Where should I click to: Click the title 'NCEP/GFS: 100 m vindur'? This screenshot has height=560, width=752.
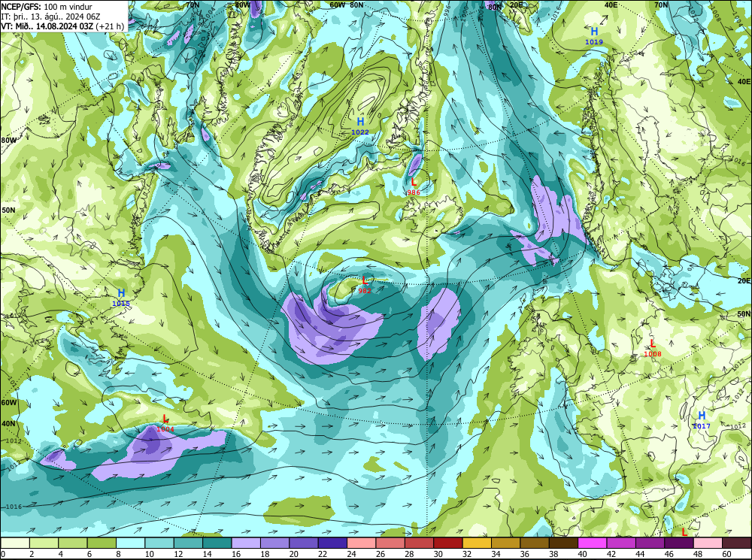[47, 7]
